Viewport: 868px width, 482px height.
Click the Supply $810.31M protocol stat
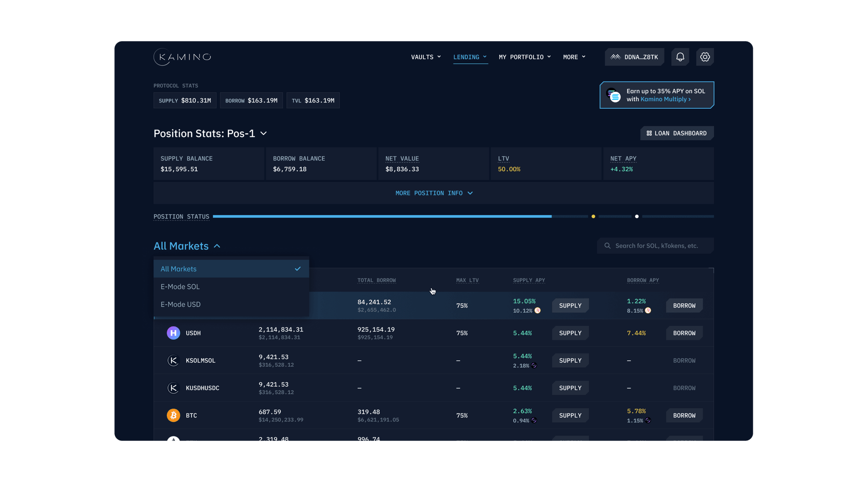click(185, 100)
